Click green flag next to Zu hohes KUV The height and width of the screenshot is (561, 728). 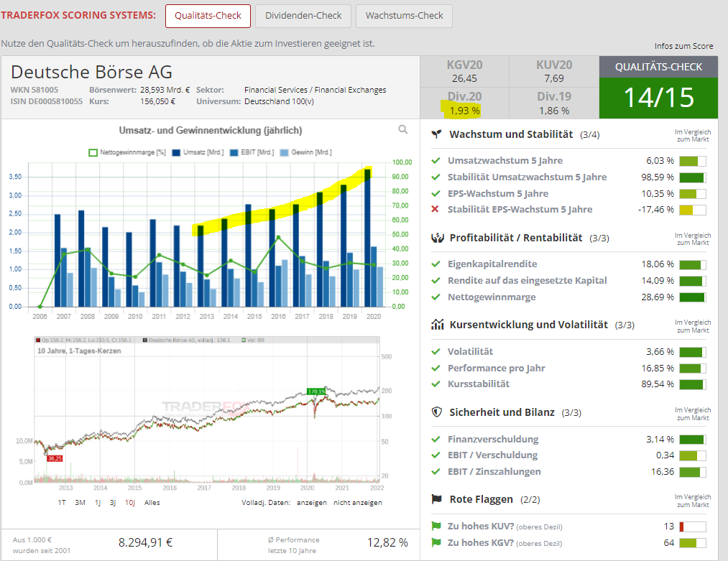coord(435,527)
